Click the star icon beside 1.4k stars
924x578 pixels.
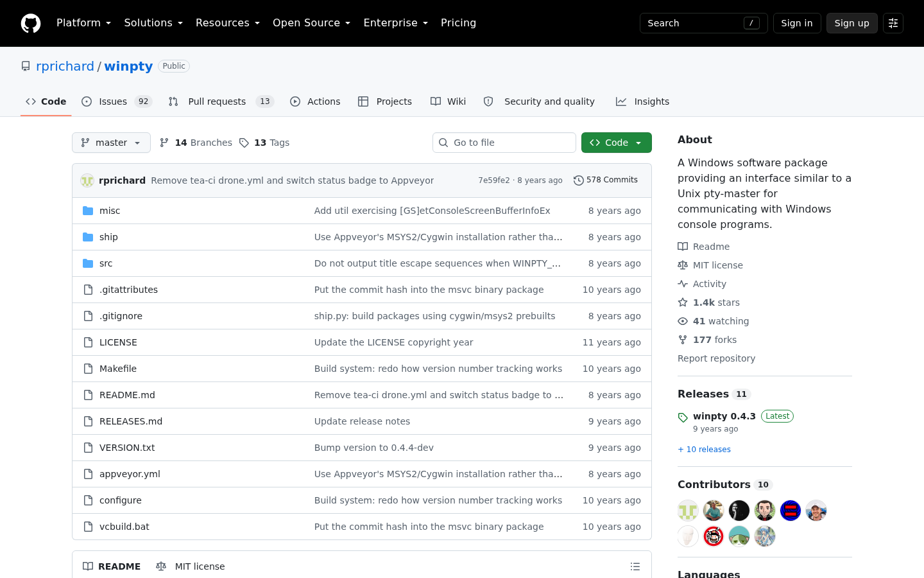[x=683, y=302]
